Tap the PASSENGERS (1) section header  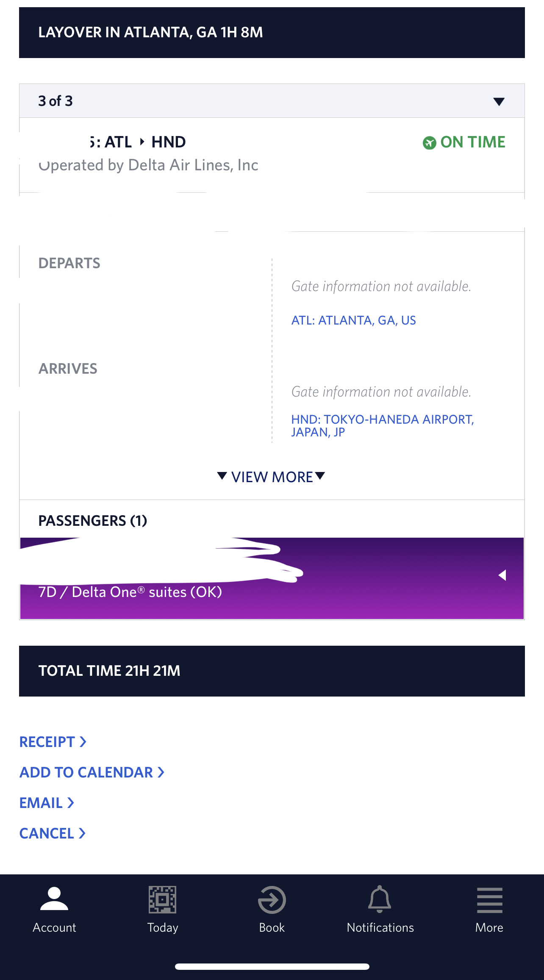93,521
